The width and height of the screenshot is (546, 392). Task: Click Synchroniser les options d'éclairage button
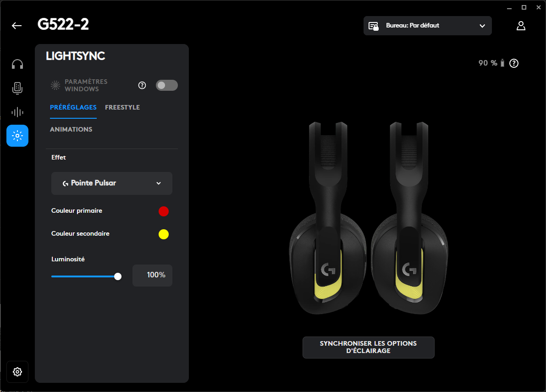(369, 348)
